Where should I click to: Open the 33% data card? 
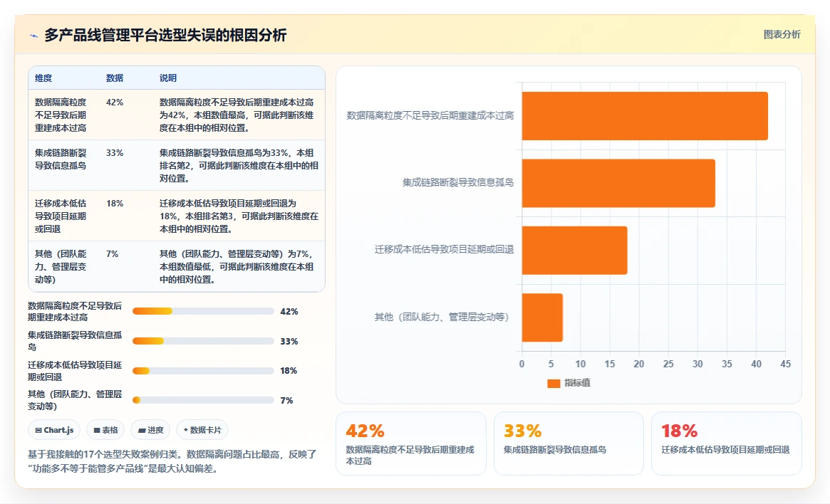(569, 443)
